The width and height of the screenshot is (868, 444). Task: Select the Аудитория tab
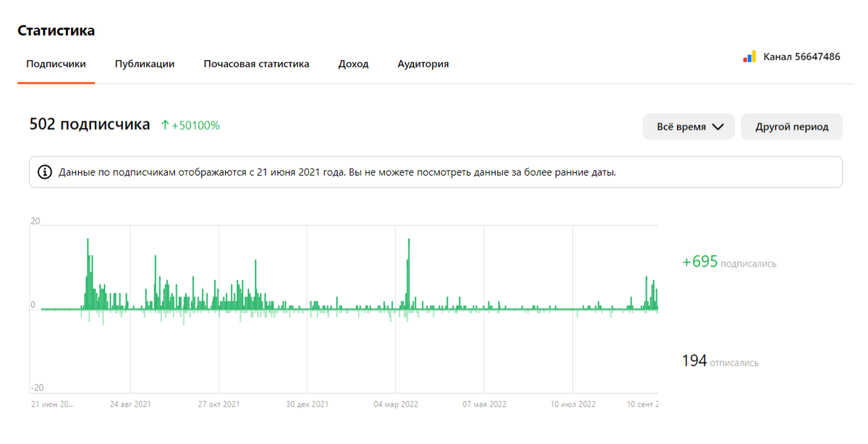423,64
